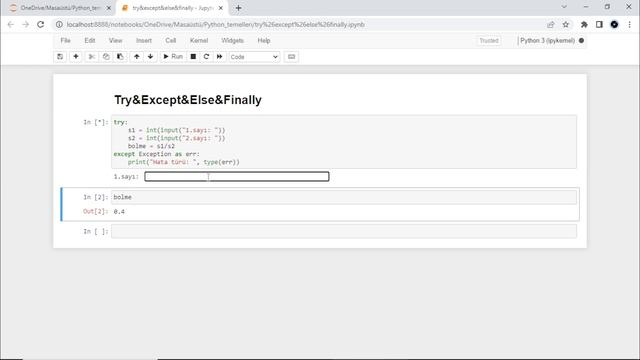Click into the try/except code cell

(x=344, y=142)
